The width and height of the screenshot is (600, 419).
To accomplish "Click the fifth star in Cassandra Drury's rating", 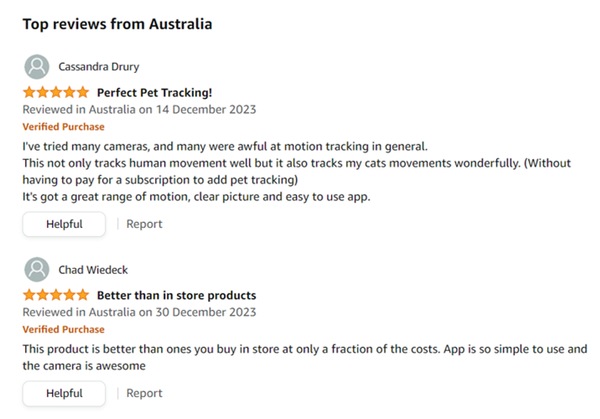I will [83, 92].
